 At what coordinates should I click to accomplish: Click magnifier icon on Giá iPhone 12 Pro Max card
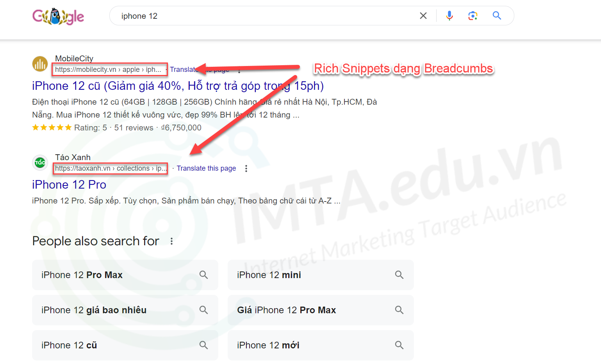coord(399,310)
